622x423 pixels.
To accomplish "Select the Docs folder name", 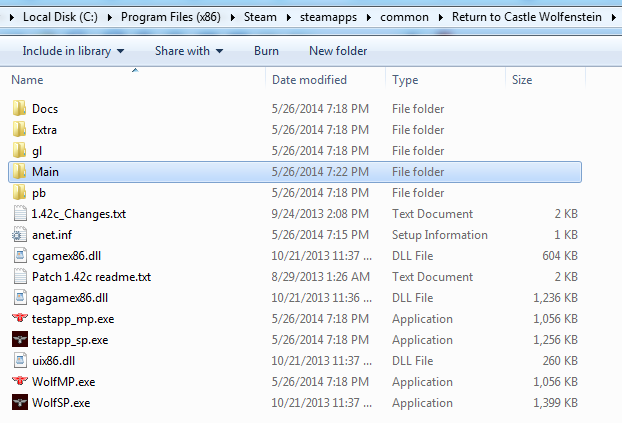I will 45,109.
